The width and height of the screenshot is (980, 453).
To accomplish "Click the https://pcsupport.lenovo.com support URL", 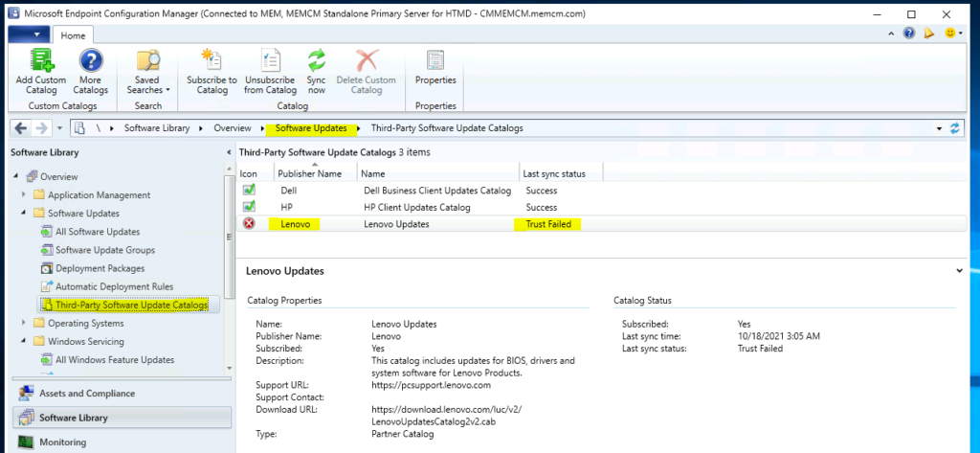I will 432,384.
